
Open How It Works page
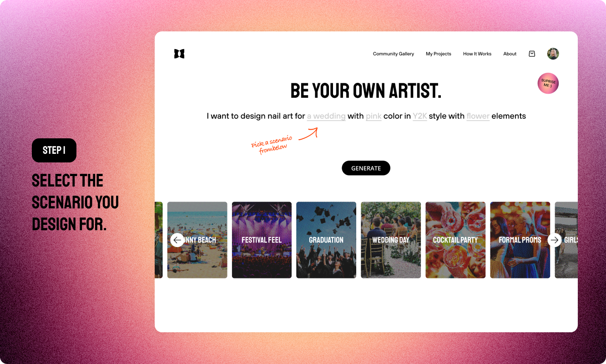tap(477, 54)
